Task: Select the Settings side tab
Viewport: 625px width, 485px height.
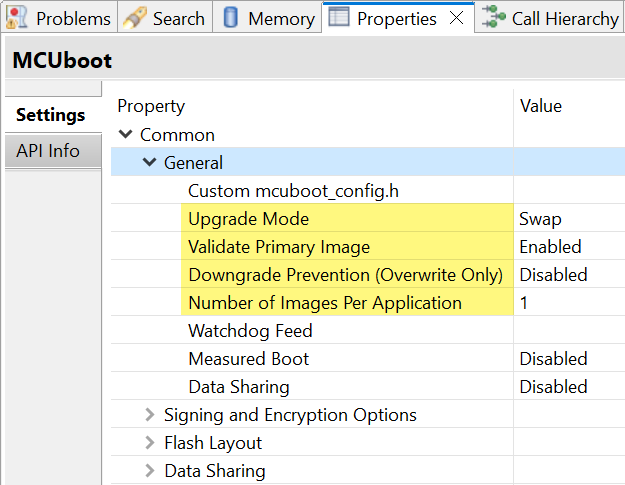Action: (x=50, y=115)
